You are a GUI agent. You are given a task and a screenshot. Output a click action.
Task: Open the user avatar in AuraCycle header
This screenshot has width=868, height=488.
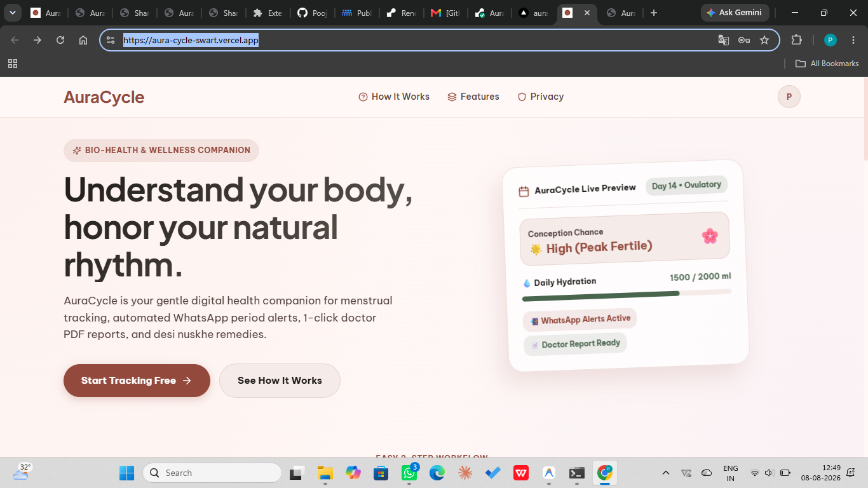pyautogui.click(x=789, y=97)
